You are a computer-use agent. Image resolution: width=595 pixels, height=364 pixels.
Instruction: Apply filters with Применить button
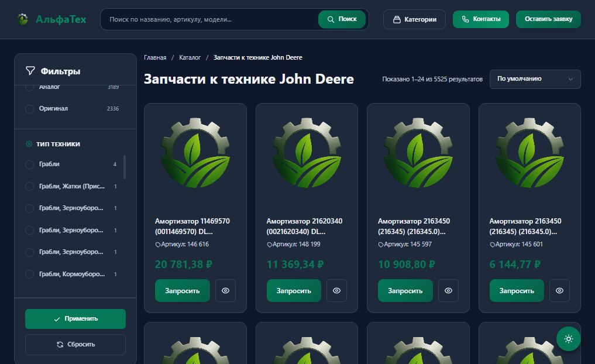point(75,319)
